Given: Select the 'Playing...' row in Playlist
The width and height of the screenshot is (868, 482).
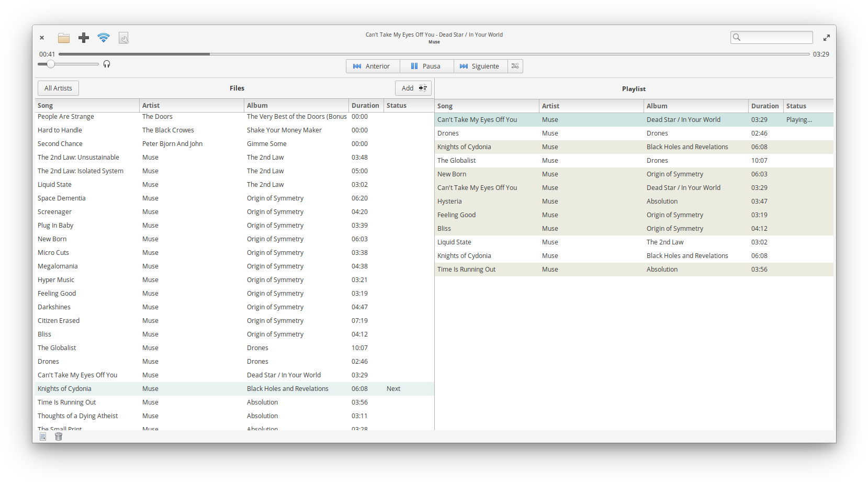Looking at the screenshot, I should click(x=634, y=120).
